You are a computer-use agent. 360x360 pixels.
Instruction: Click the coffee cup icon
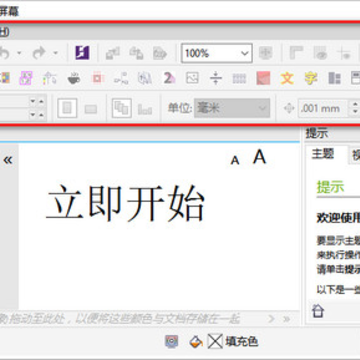pyautogui.click(x=73, y=78)
